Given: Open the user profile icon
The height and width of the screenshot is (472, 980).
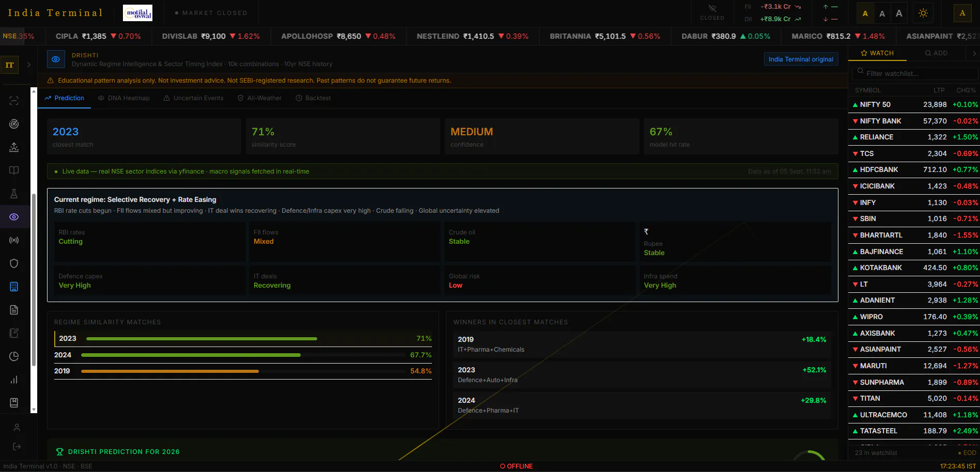Looking at the screenshot, I should coord(17,428).
